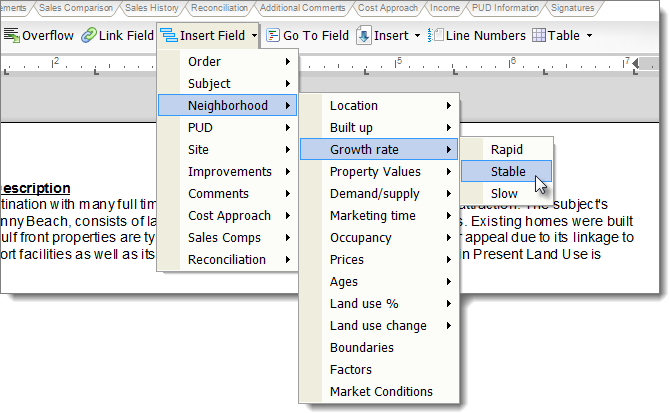The image size is (669, 413).
Task: Select Slow growth rate option
Action: [x=504, y=194]
